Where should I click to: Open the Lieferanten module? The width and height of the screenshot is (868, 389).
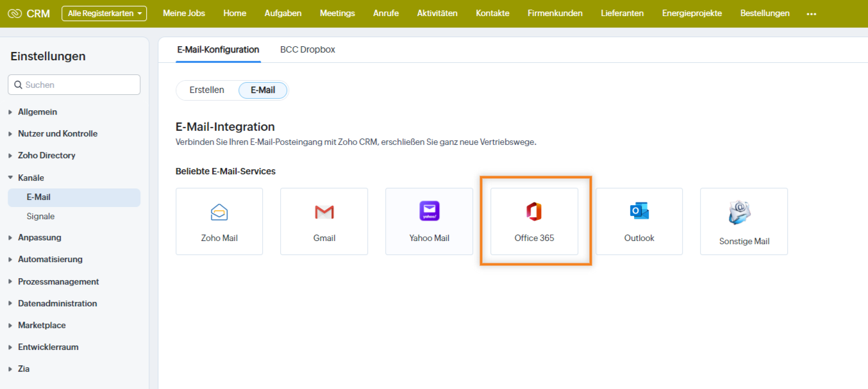click(622, 13)
